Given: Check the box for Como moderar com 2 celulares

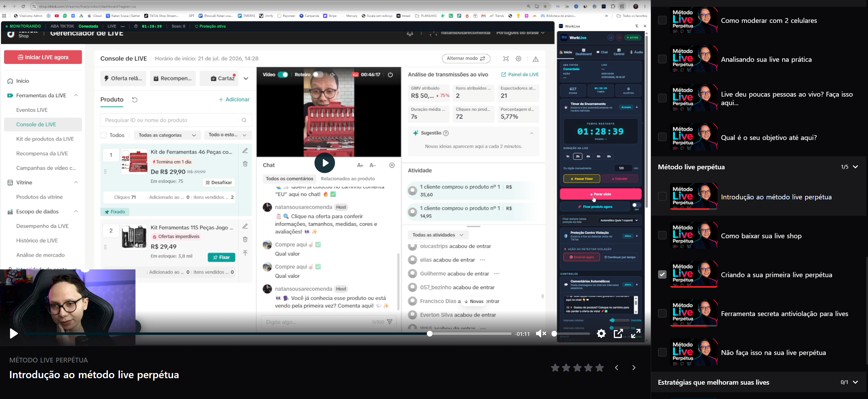Looking at the screenshot, I should coord(662,20).
